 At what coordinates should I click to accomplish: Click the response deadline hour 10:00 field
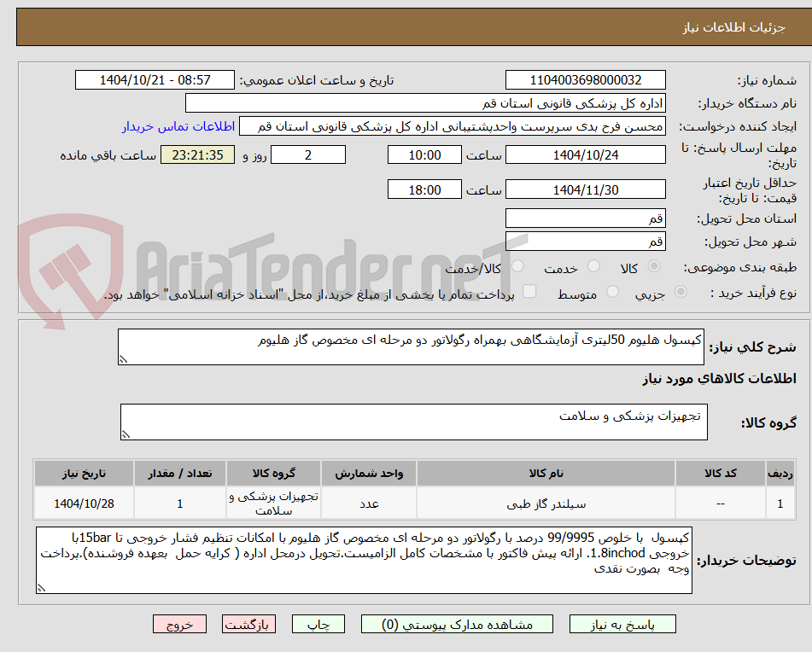click(x=424, y=154)
